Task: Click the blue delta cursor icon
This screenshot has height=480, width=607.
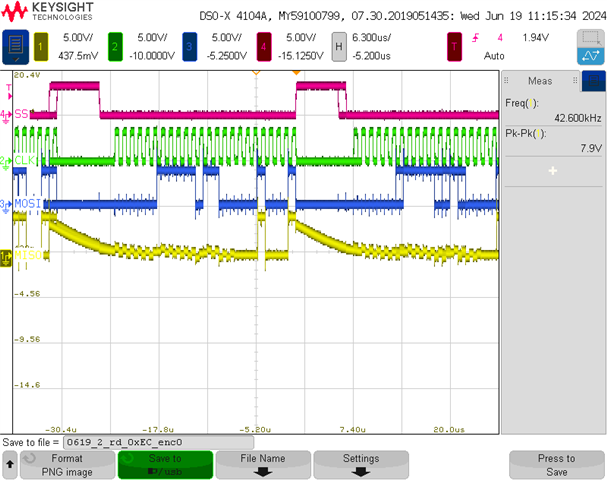Action: point(591,56)
